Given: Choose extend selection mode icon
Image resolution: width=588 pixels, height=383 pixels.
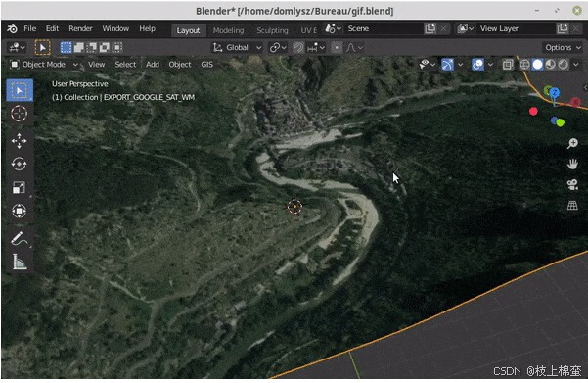Looking at the screenshot, I should tap(78, 47).
